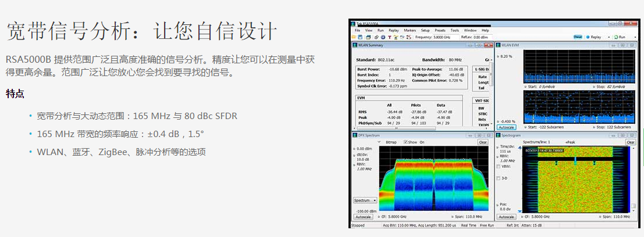Open the Spectrum dropdown in DPX panel
The width and height of the screenshot is (644, 237).
click(x=365, y=200)
